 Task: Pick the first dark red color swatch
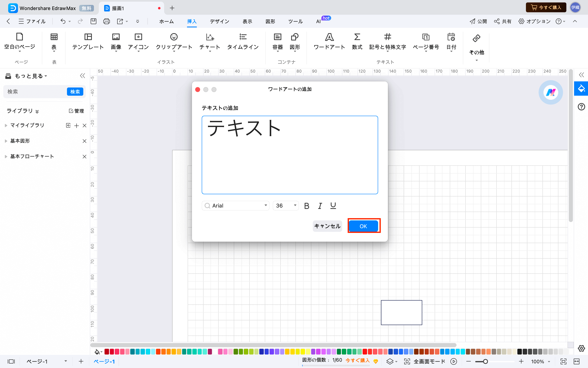point(107,351)
